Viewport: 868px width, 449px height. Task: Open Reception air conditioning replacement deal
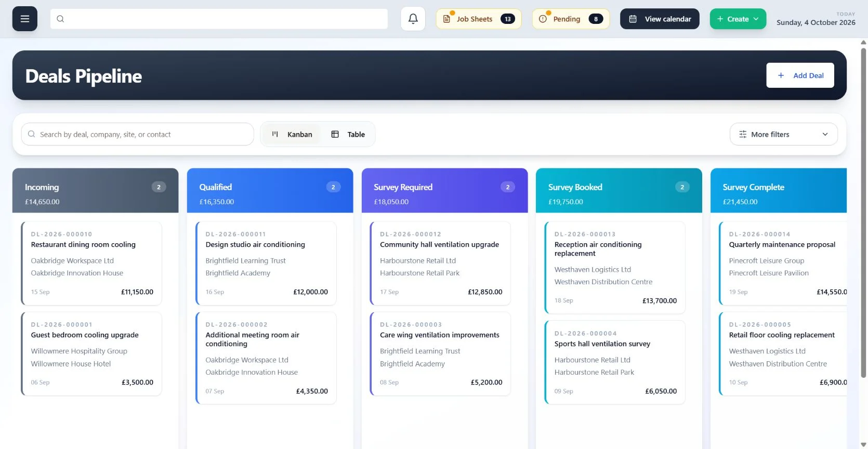click(615, 268)
